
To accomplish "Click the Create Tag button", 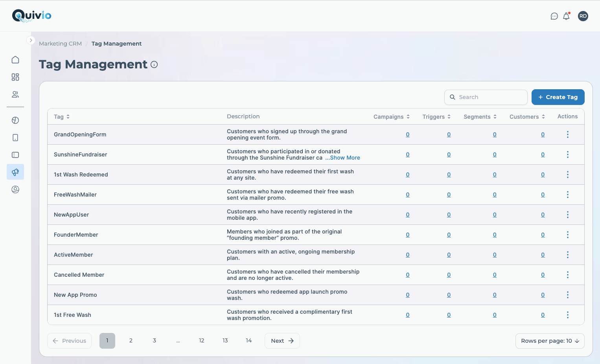I will click(x=558, y=97).
